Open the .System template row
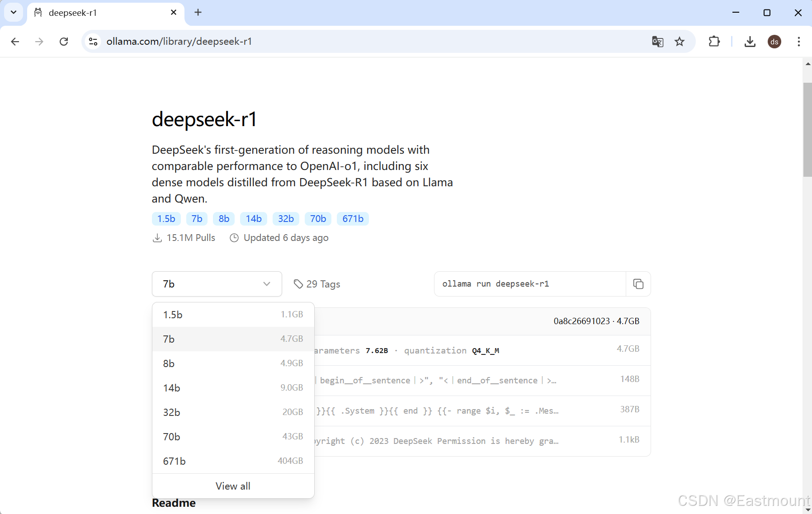812x514 pixels. pyautogui.click(x=482, y=411)
